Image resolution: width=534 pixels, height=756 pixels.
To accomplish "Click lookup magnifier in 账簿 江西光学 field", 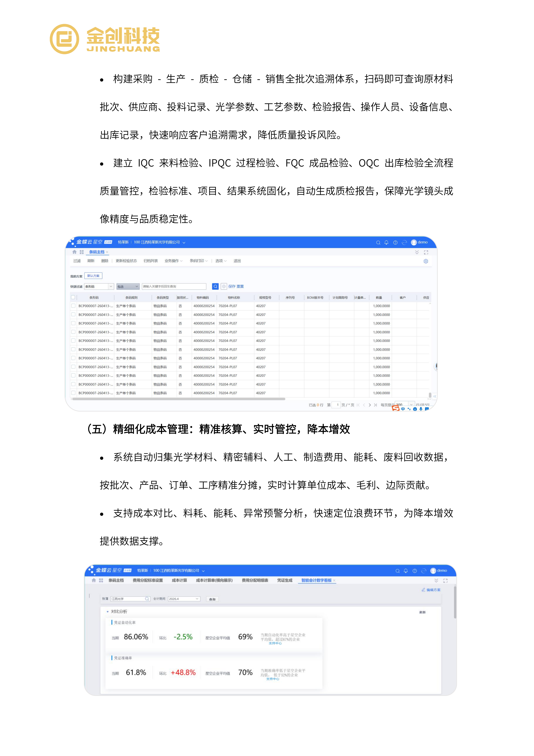I will coord(147,599).
